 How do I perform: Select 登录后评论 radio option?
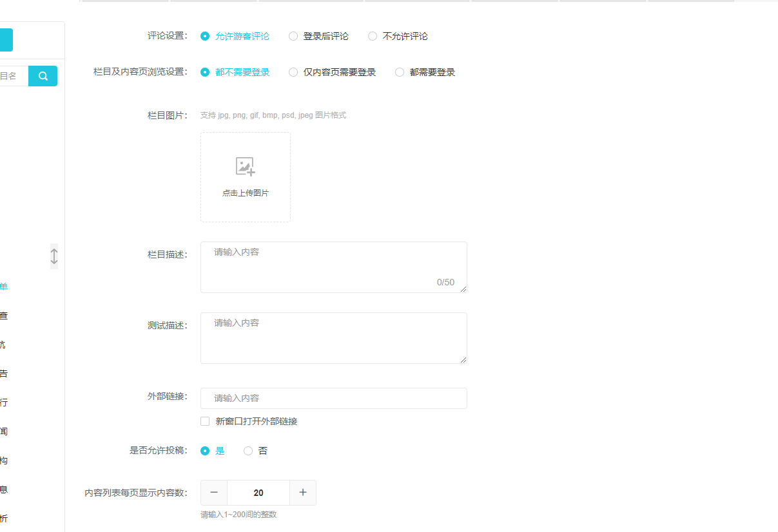click(293, 37)
